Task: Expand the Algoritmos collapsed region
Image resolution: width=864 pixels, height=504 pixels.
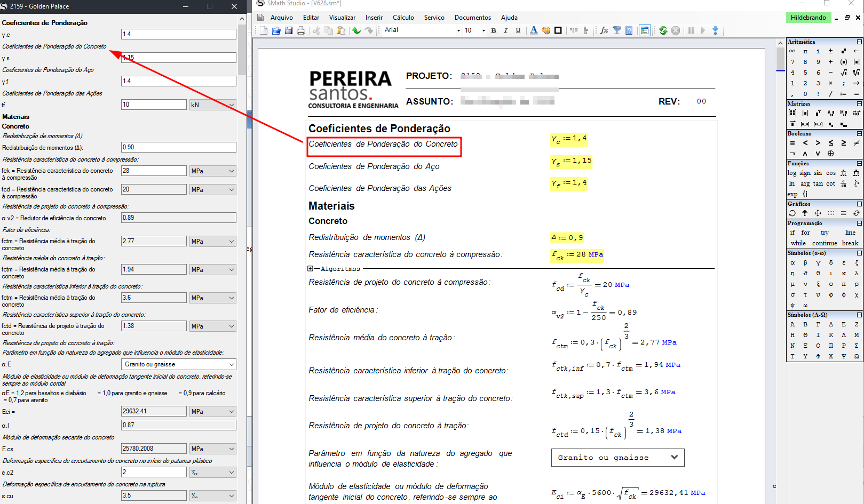Action: pos(310,269)
